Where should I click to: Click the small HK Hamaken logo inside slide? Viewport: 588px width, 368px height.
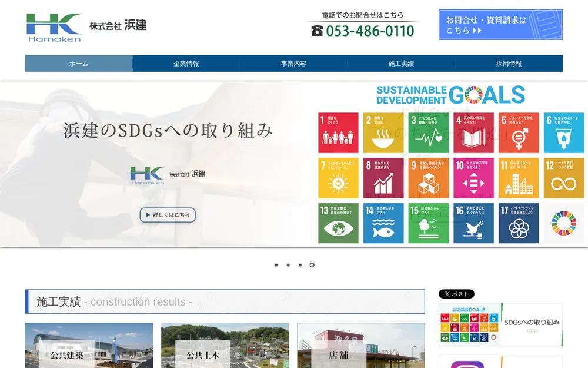(147, 175)
